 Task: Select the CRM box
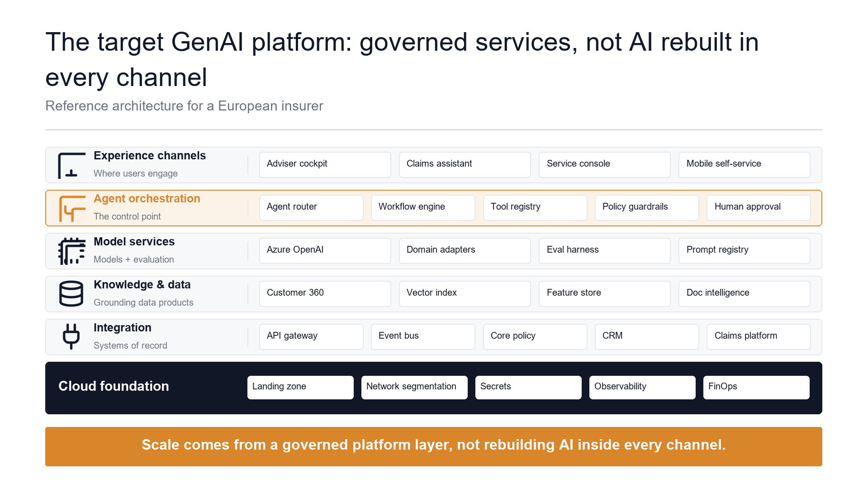(x=647, y=337)
